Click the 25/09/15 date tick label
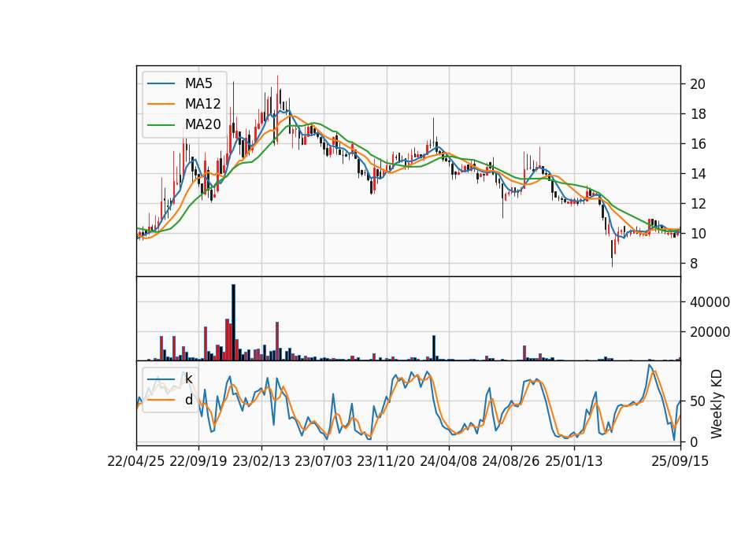The image size is (756, 543). coord(680,462)
